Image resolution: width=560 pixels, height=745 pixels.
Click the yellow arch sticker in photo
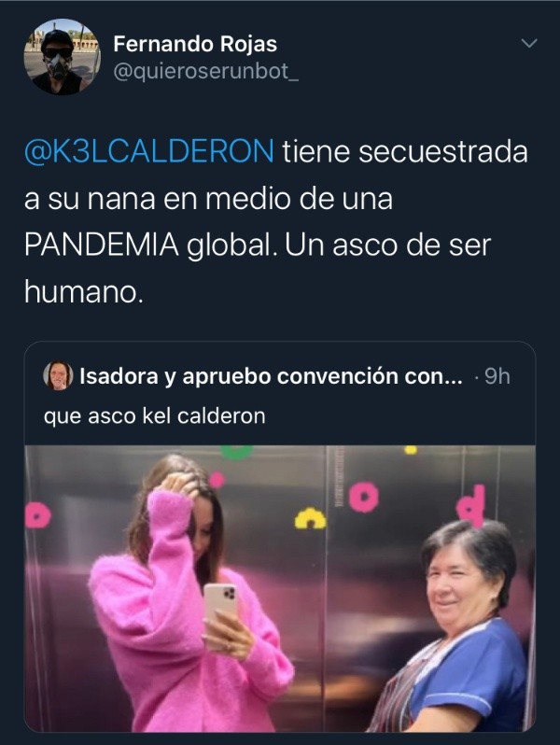click(310, 518)
